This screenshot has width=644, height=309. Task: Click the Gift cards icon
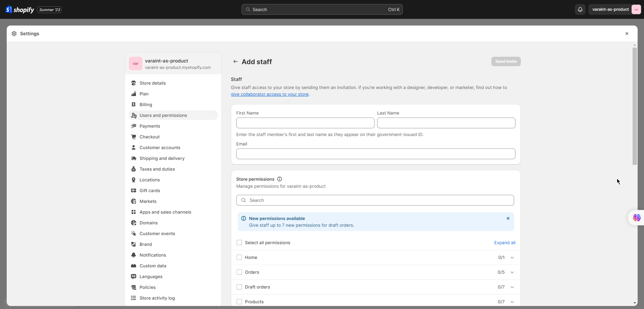click(x=134, y=190)
